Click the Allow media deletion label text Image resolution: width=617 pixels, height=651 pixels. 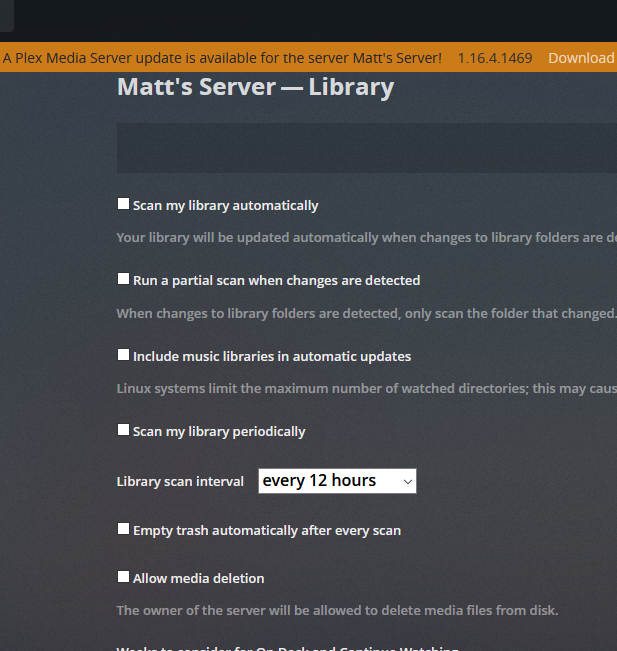198,578
